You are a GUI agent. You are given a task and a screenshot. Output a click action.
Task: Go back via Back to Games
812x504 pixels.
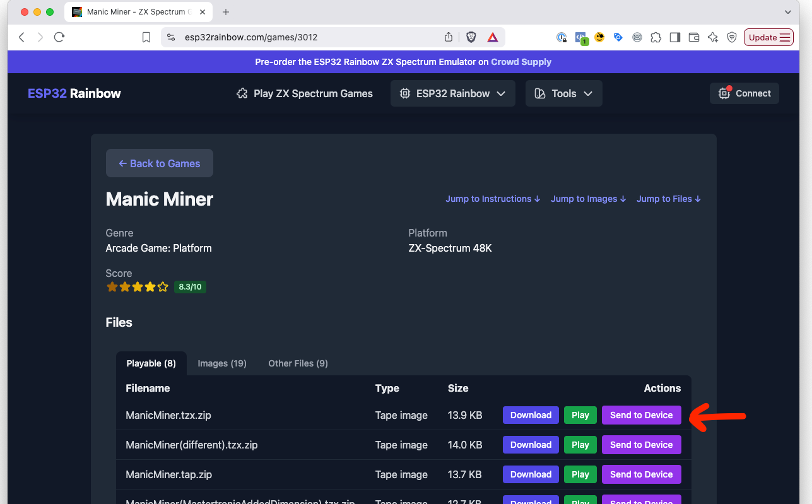tap(160, 163)
